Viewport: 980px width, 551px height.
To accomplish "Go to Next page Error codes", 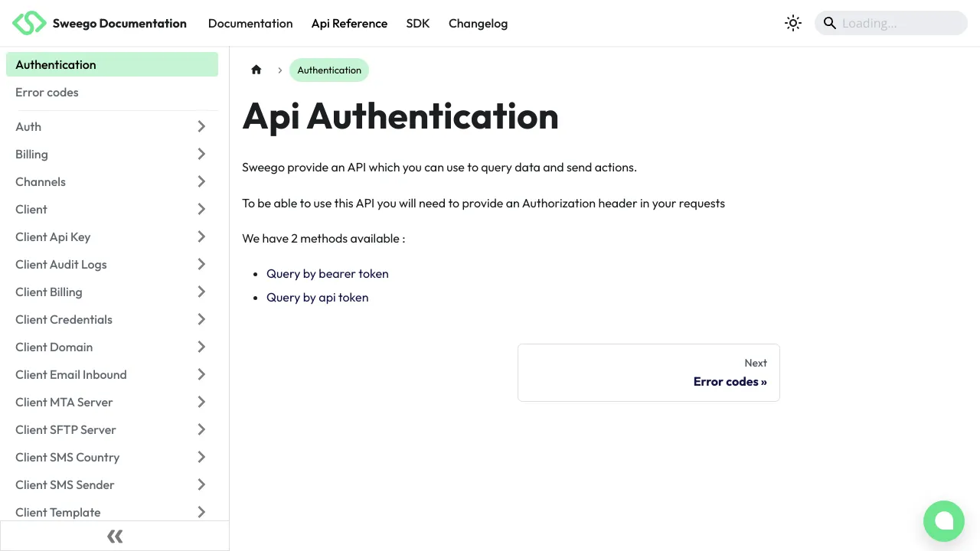I will 648,373.
